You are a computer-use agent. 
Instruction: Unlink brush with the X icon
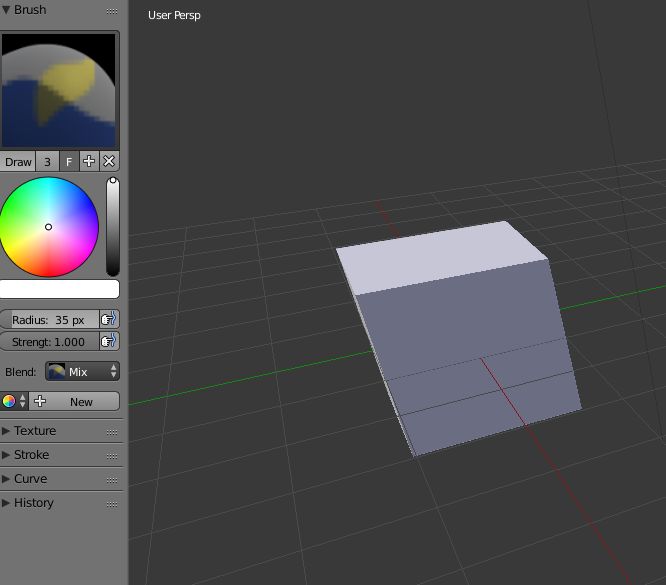click(x=109, y=161)
